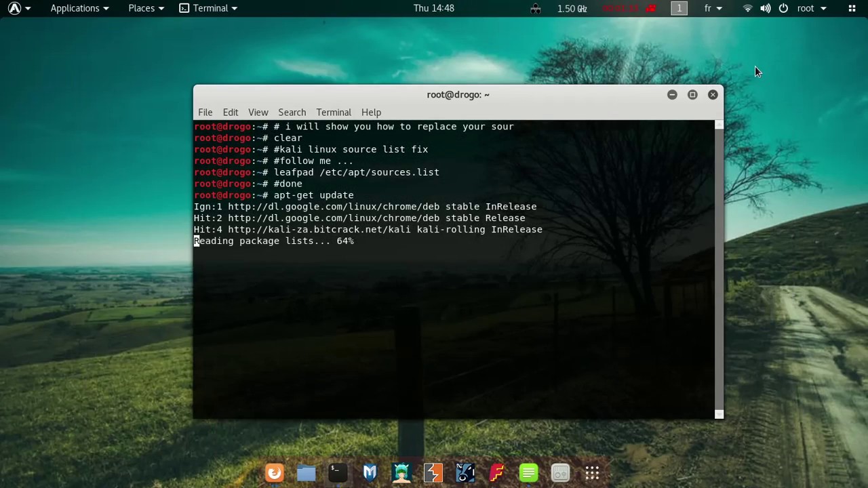Viewport: 868px width, 488px height.
Task: Maximize the root@drogo terminal window
Action: [x=692, y=95]
